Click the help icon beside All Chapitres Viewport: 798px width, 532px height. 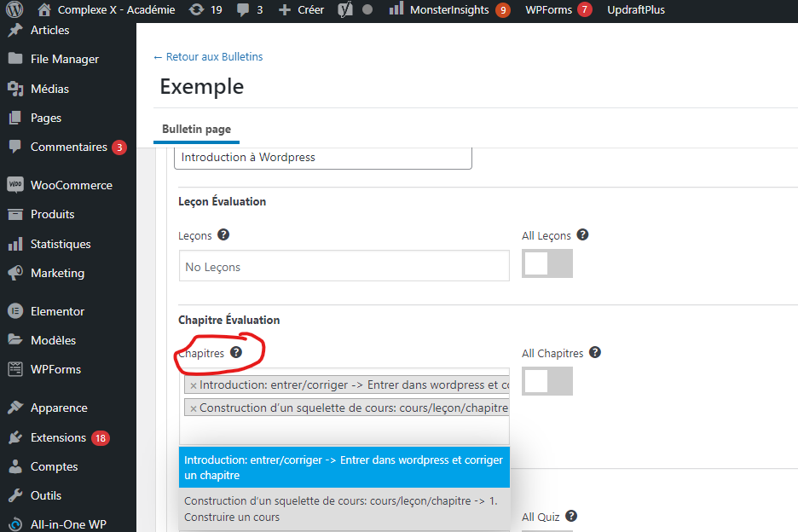point(595,352)
